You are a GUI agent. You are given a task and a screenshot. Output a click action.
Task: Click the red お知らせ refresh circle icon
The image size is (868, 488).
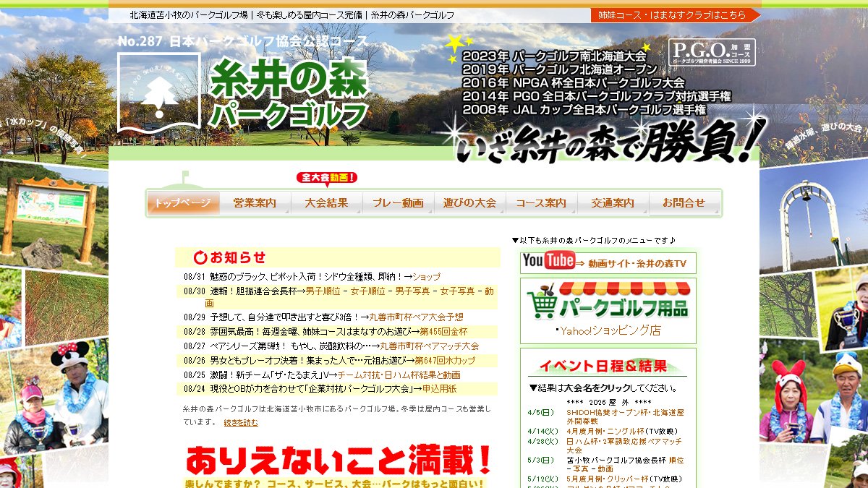[x=200, y=257]
